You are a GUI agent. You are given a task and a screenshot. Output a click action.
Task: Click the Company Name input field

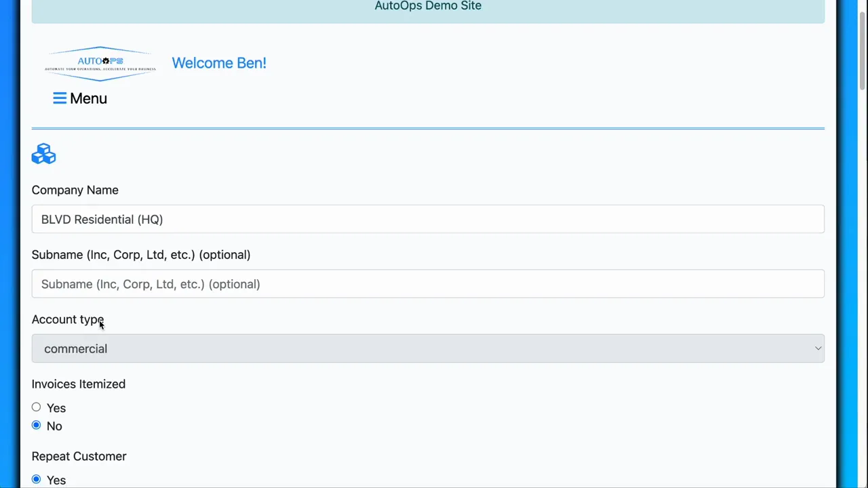(x=427, y=219)
